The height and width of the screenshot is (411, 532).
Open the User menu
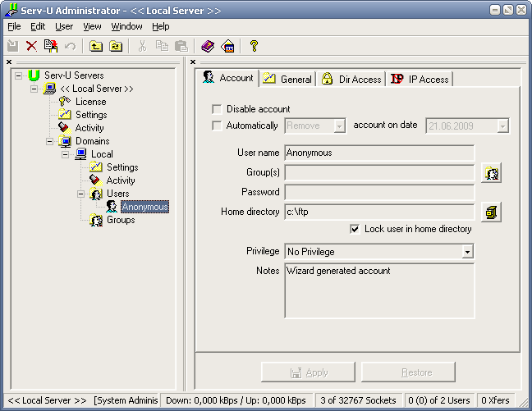click(x=64, y=26)
